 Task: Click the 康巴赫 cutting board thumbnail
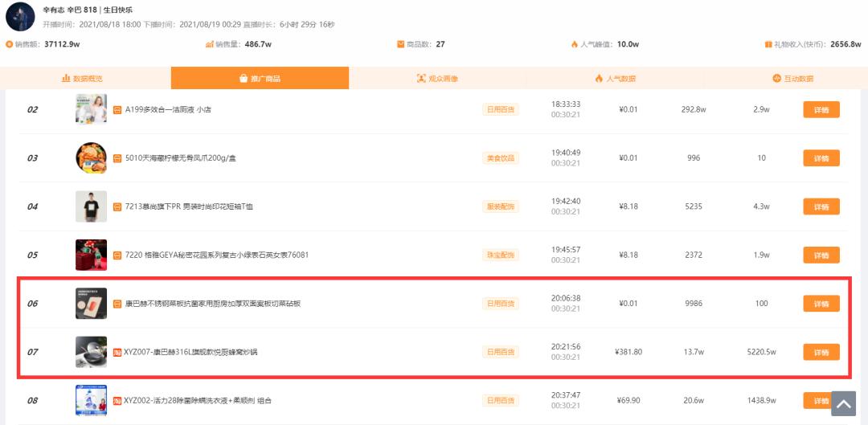[92, 304]
